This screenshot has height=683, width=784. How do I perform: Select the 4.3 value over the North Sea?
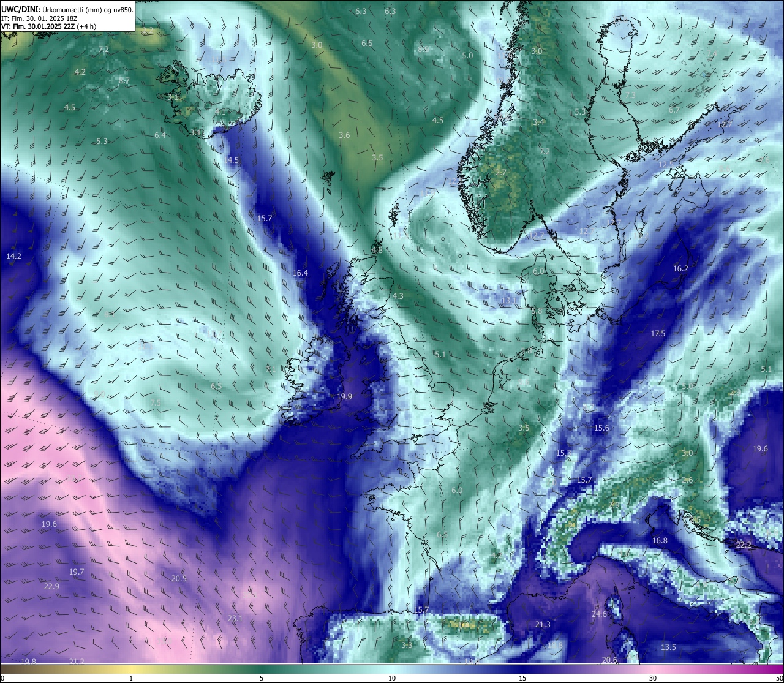tap(398, 296)
